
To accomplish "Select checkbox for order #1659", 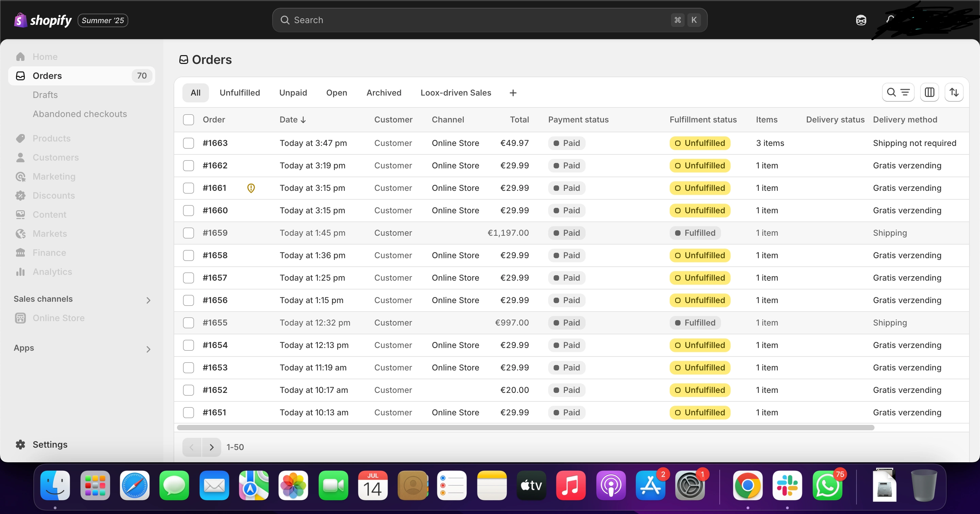I will coord(188,233).
